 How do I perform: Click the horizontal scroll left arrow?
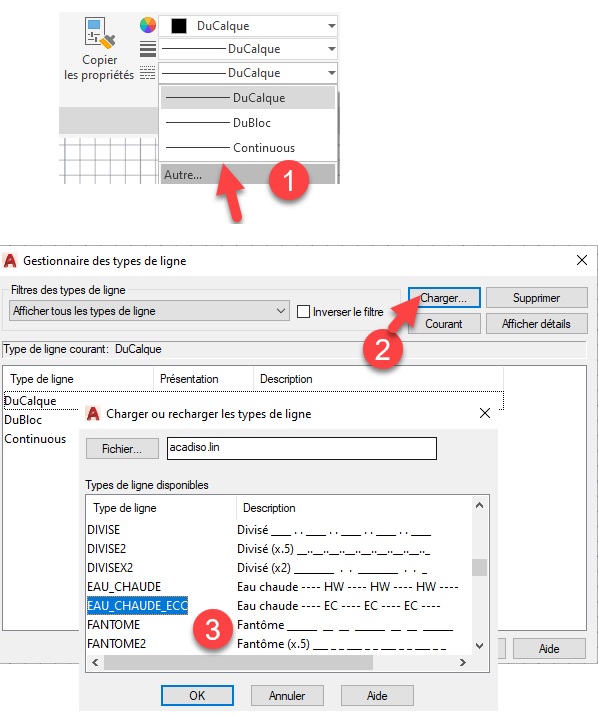coord(95,663)
